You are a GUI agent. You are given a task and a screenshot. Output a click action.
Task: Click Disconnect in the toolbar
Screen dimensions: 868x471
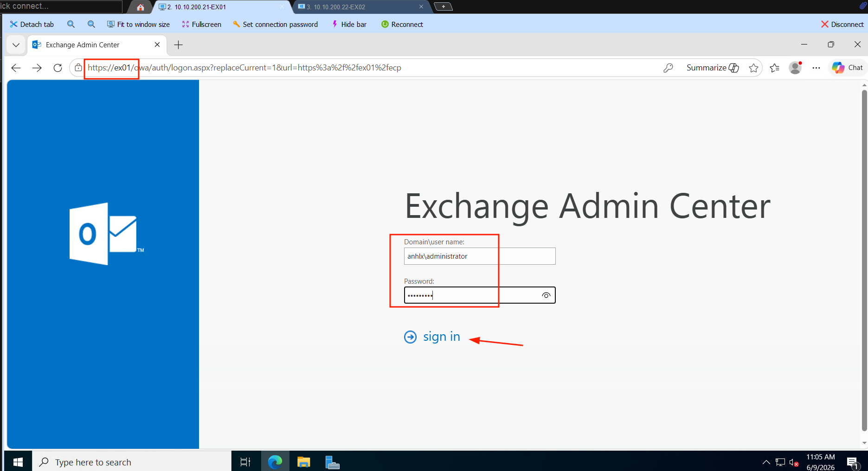click(x=842, y=24)
